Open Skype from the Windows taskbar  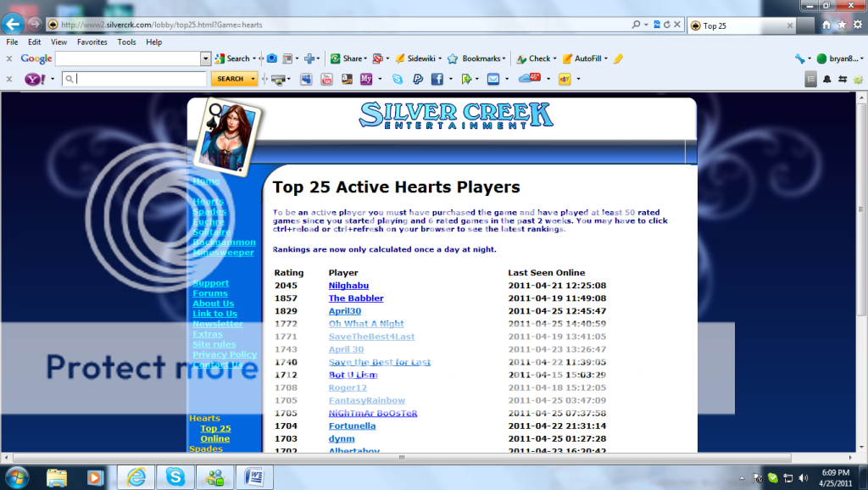coord(175,476)
